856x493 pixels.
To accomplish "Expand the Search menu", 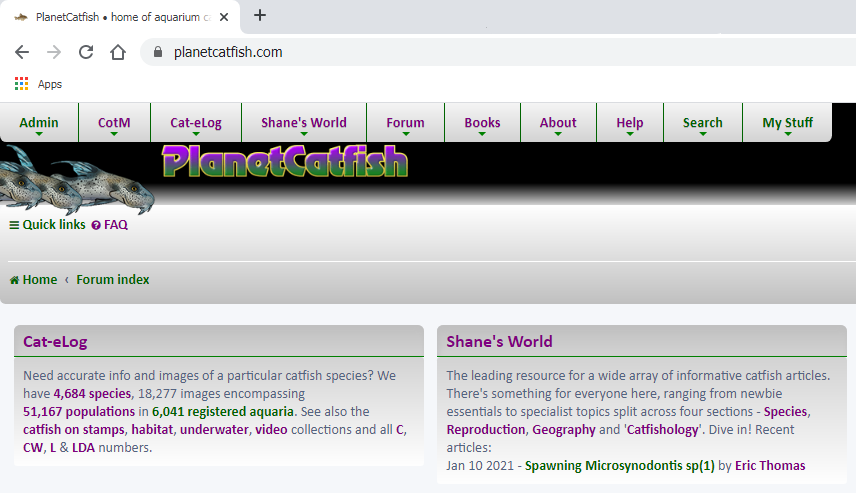I will (703, 123).
